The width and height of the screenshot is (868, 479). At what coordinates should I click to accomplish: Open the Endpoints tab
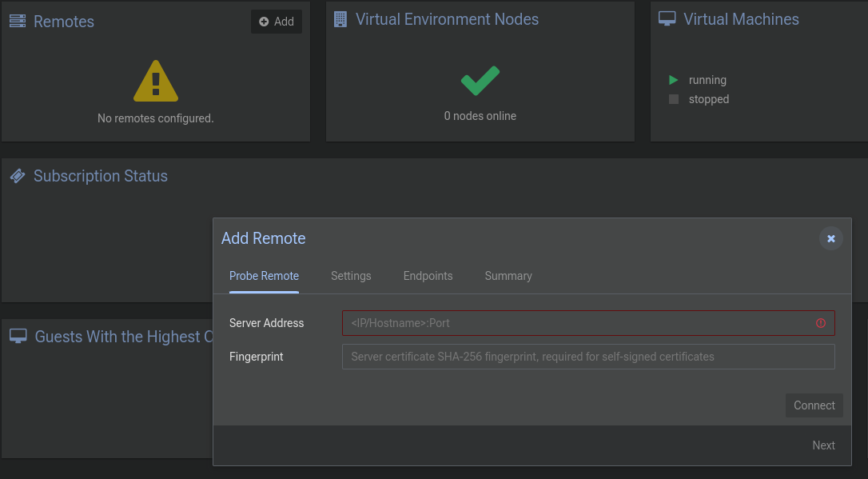(x=428, y=276)
